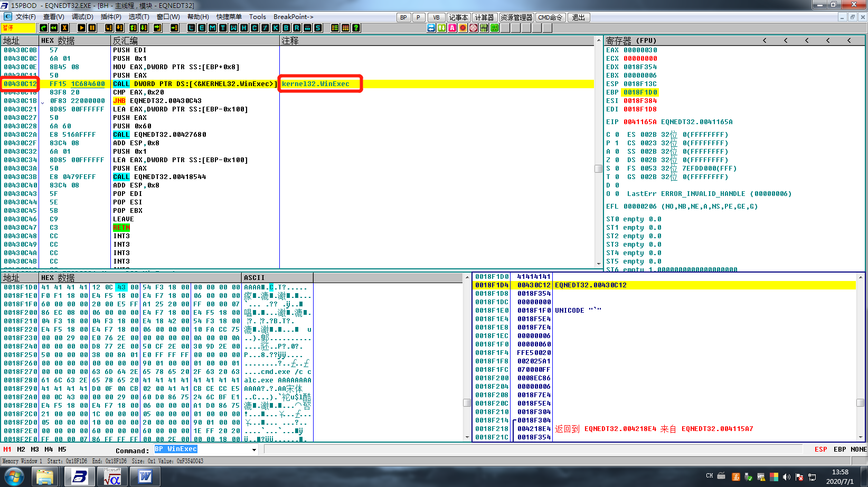Viewport: 868px width, 487px height.
Task: Open Executable modules with E icon
Action: coord(202,28)
